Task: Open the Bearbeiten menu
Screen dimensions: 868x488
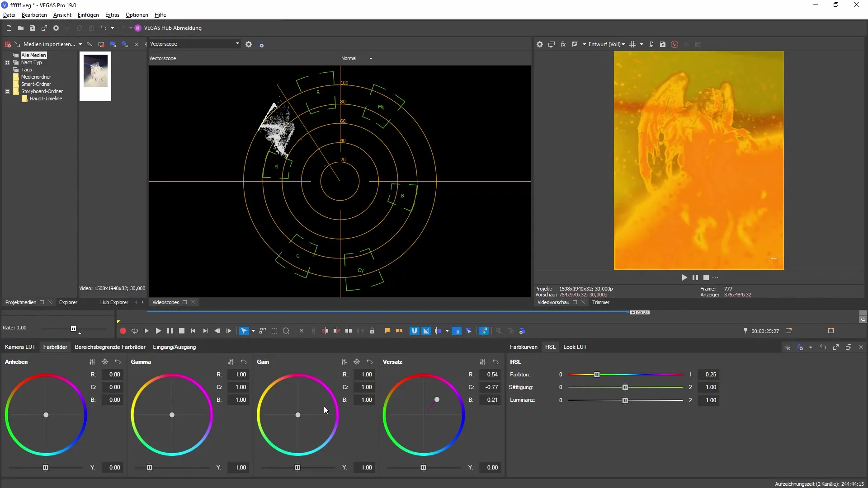Action: [34, 15]
